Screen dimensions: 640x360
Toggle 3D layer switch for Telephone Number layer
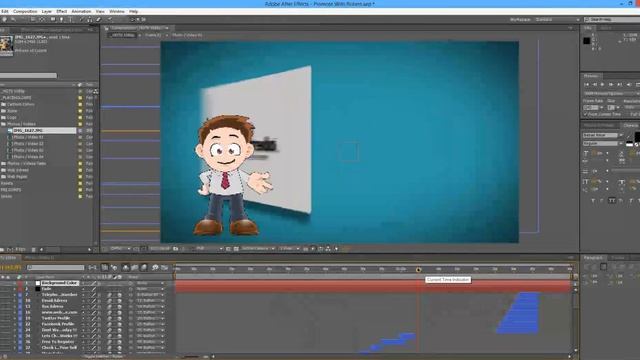[120, 294]
